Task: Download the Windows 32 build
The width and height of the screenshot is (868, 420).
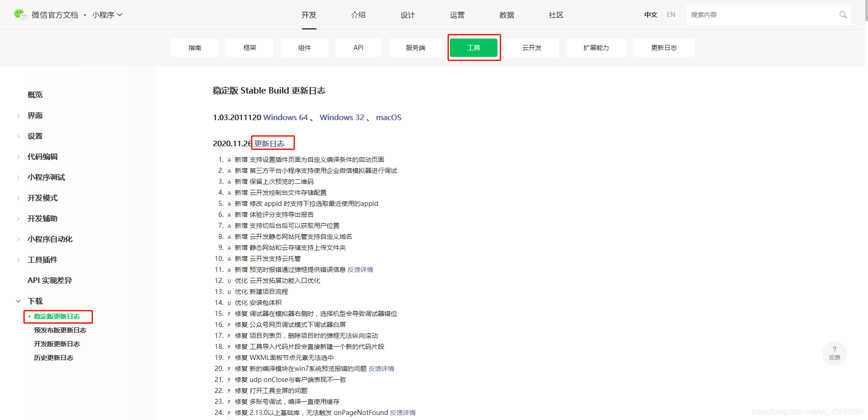Action: pos(342,117)
